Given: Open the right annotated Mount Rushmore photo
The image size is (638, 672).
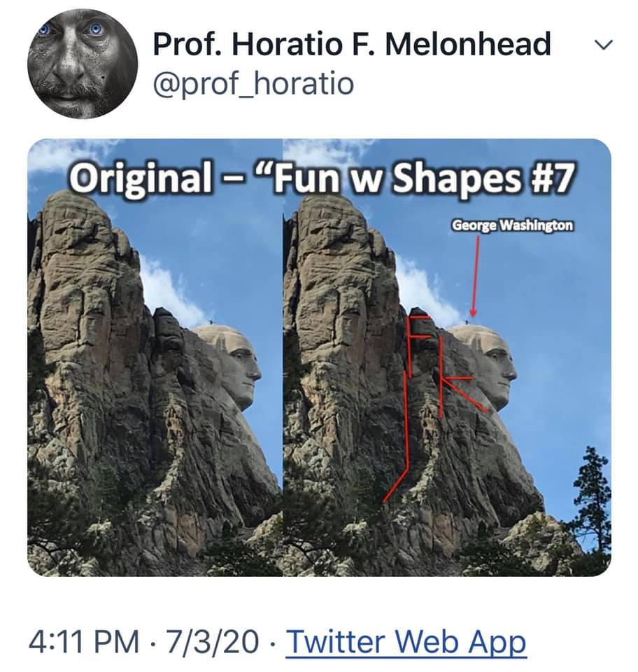Looking at the screenshot, I should tap(446, 420).
